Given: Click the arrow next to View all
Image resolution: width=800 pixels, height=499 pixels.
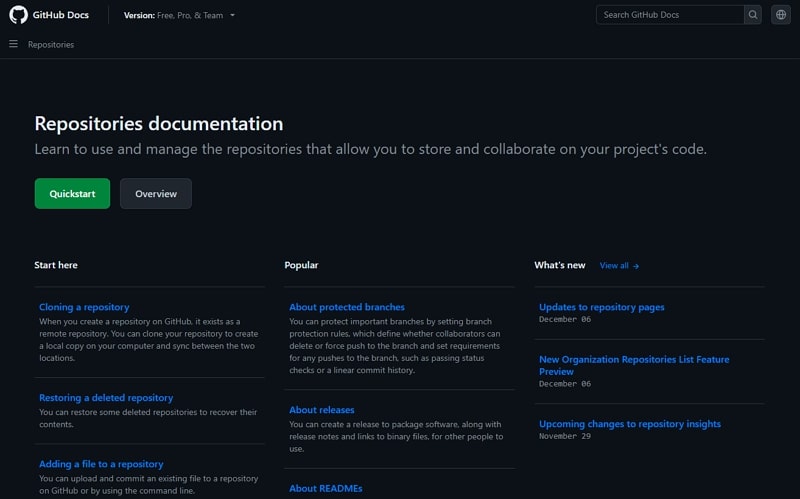Looking at the screenshot, I should [x=636, y=266].
